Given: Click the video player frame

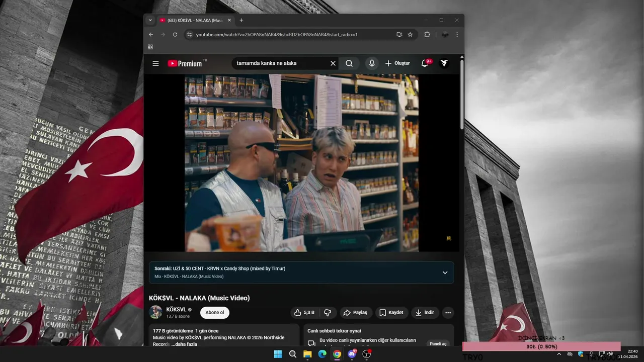Looking at the screenshot, I should [x=301, y=163].
